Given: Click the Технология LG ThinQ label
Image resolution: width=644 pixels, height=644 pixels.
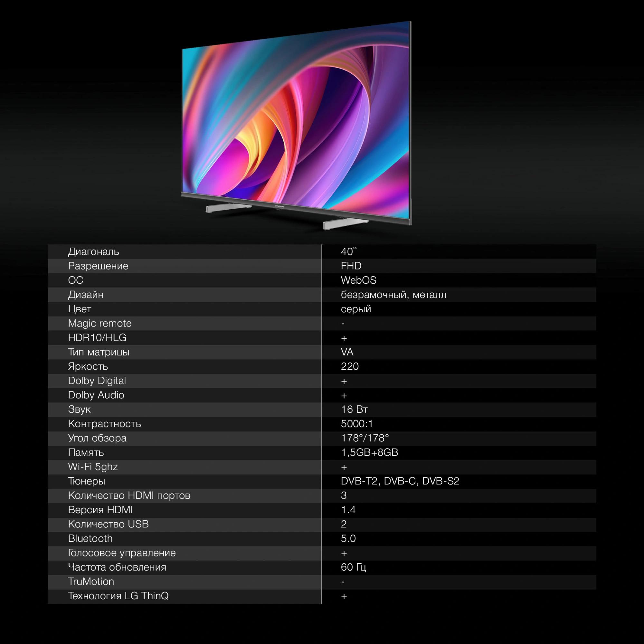Looking at the screenshot, I should [118, 596].
